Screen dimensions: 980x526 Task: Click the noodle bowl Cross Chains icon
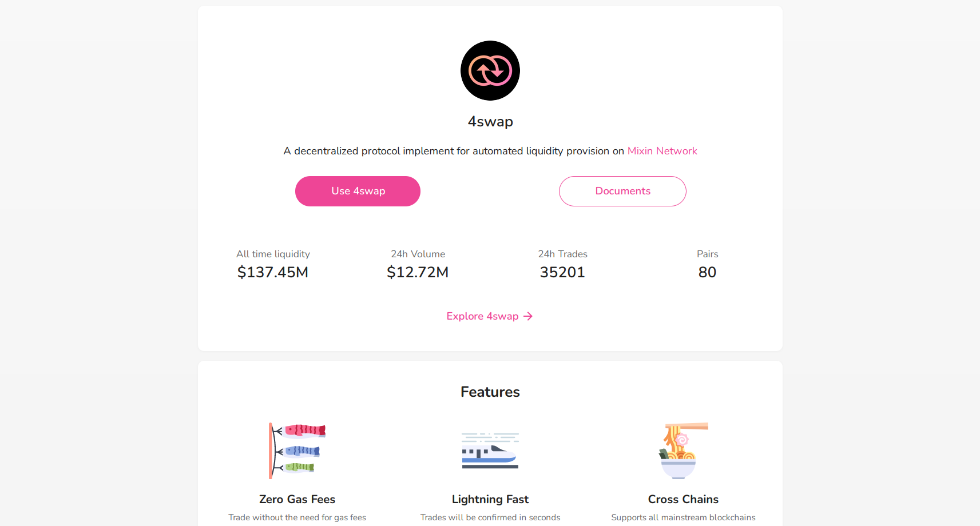[683, 451]
